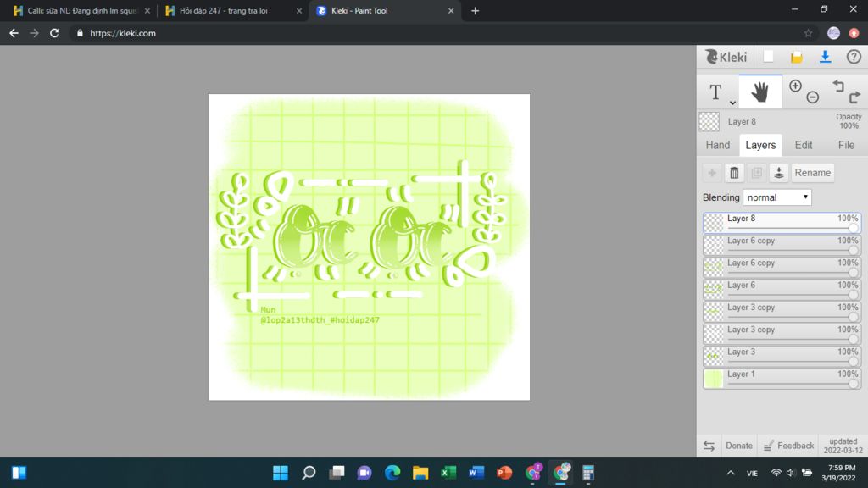The width and height of the screenshot is (868, 488).
Task: Click the kleki.com address bar
Action: click(x=431, y=33)
